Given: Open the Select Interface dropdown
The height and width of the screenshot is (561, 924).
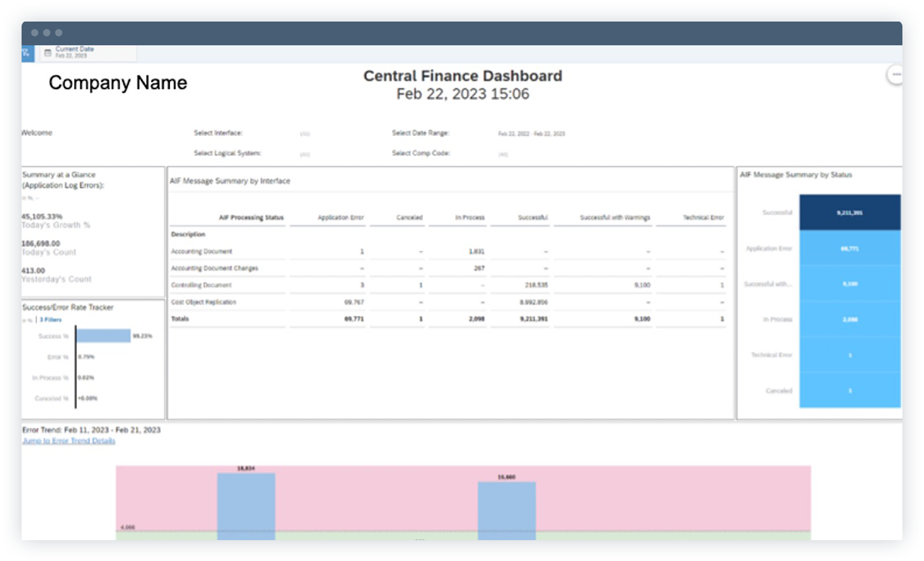Looking at the screenshot, I should (304, 133).
